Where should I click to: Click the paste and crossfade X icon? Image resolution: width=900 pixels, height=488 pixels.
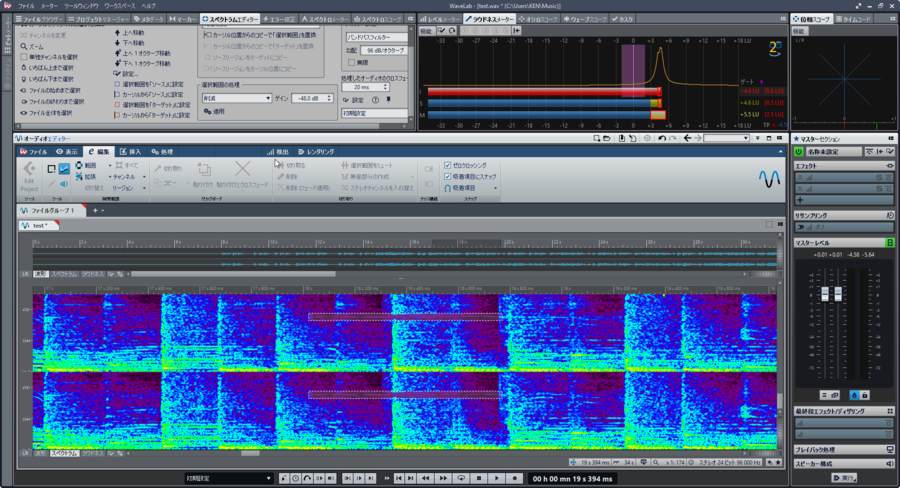click(x=242, y=170)
